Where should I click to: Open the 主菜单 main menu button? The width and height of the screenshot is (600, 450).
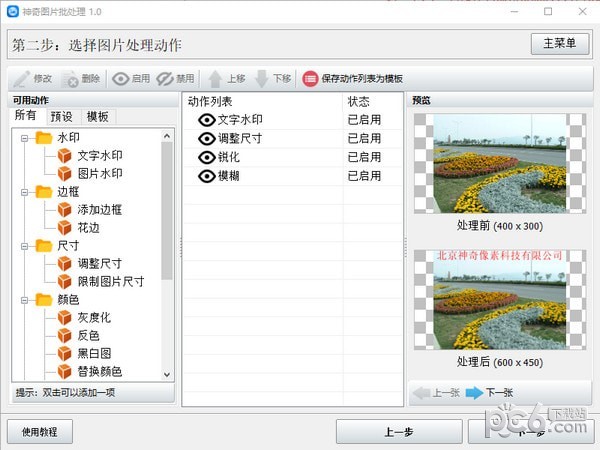click(560, 44)
